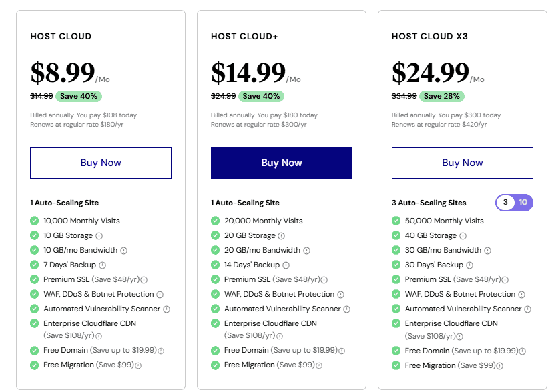The image size is (556, 392).
Task: Click info icon beside Host Cloud 10 GB Storage
Action: 99,236
